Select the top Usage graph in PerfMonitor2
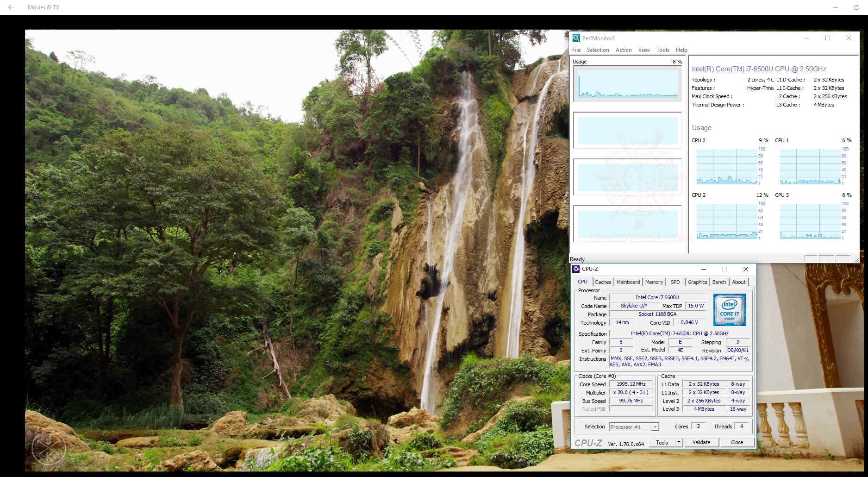This screenshot has width=868, height=477. tap(627, 83)
